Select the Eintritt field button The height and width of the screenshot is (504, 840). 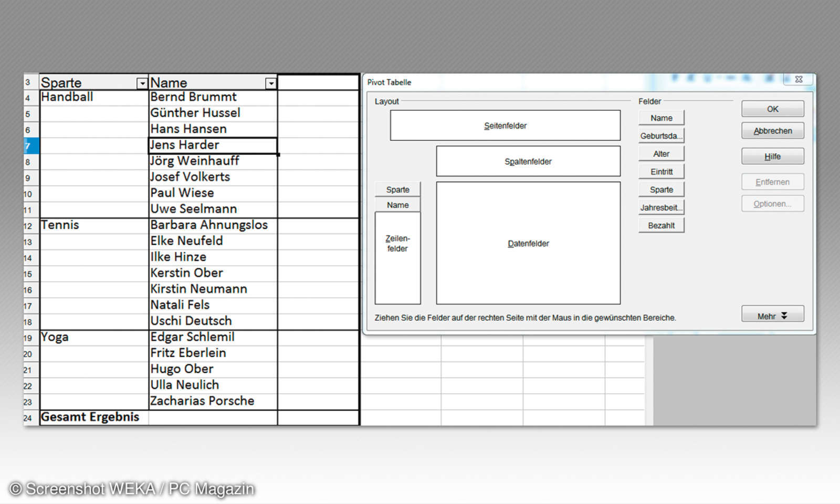(x=661, y=171)
